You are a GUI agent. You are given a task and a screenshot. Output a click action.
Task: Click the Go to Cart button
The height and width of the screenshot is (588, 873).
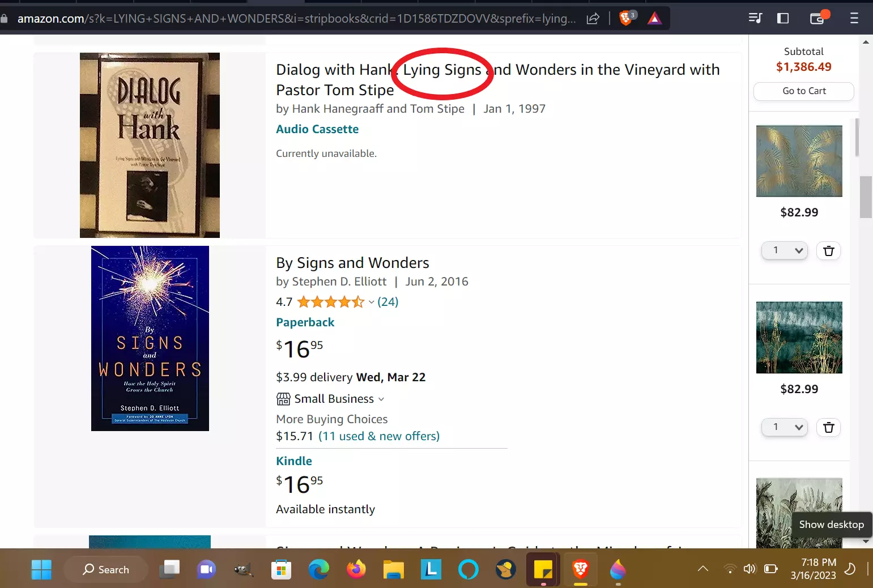(803, 91)
